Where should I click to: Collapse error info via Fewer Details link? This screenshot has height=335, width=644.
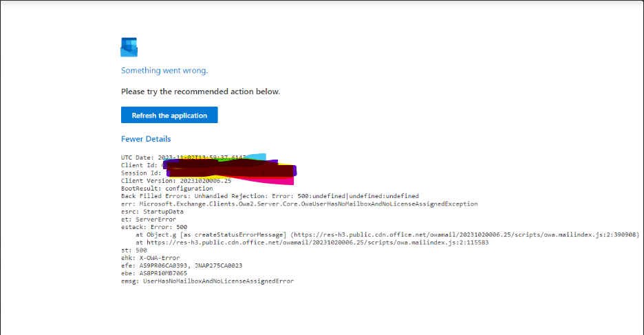tap(146, 139)
